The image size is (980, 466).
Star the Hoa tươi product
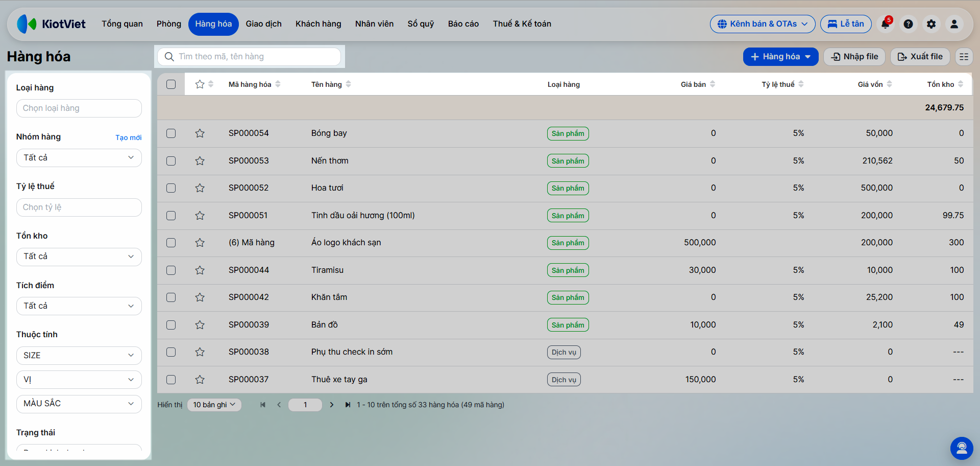pyautogui.click(x=200, y=188)
